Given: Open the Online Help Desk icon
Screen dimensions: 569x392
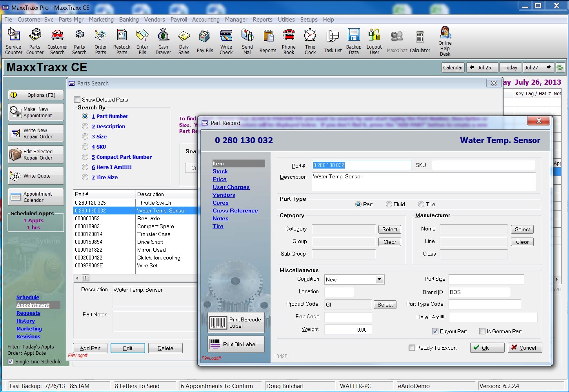Looking at the screenshot, I should (x=445, y=41).
